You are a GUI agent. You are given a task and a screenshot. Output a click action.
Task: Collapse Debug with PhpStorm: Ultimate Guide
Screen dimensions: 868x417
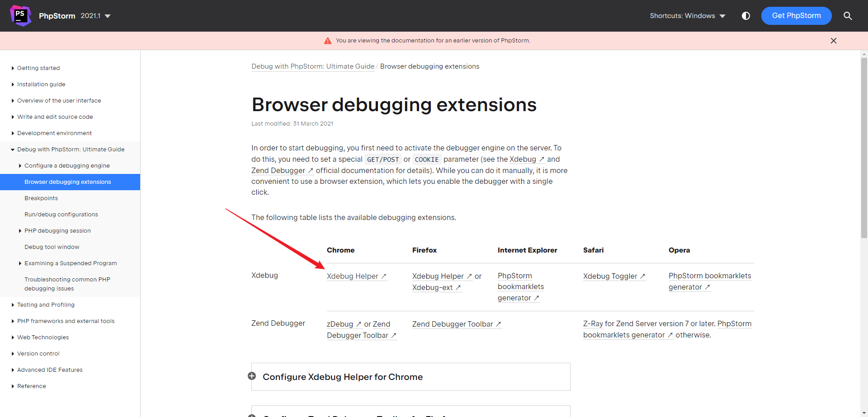[x=13, y=150]
